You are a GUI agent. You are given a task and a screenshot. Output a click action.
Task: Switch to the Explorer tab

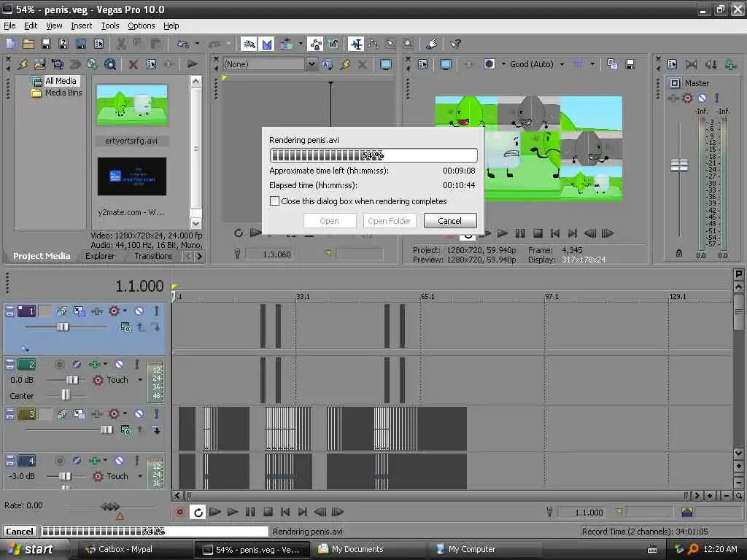pos(100,256)
